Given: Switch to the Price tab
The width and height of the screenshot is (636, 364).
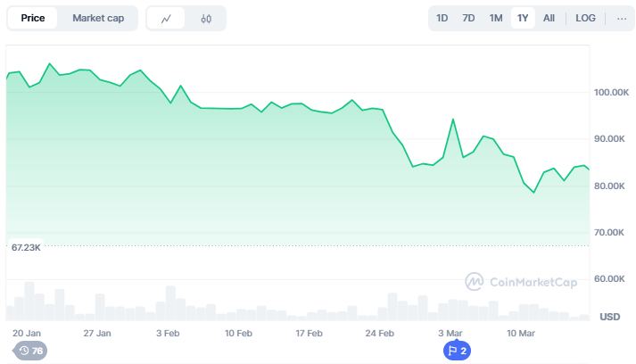Looking at the screenshot, I should (x=32, y=18).
